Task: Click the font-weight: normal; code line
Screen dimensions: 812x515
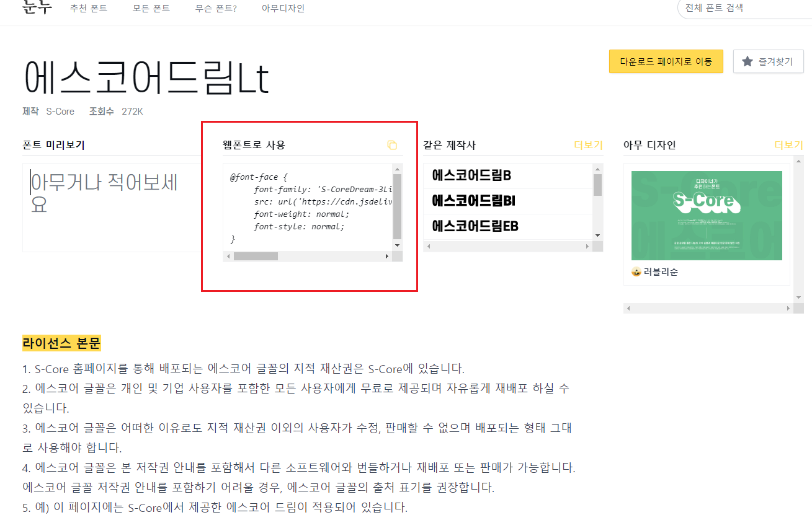Action: (x=301, y=214)
